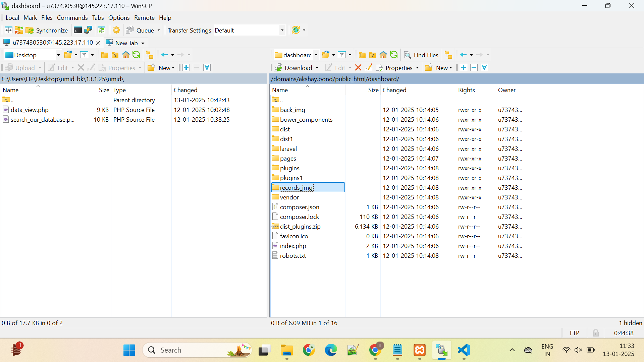The height and width of the screenshot is (362, 644).
Task: Close the u737430530@145.223.17.110 session tab
Action: tap(98, 43)
